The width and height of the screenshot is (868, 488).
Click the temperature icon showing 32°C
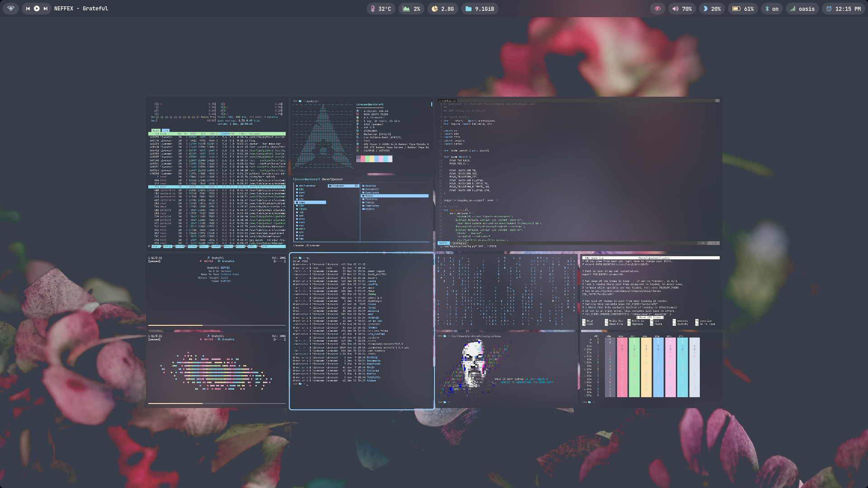pyautogui.click(x=373, y=9)
